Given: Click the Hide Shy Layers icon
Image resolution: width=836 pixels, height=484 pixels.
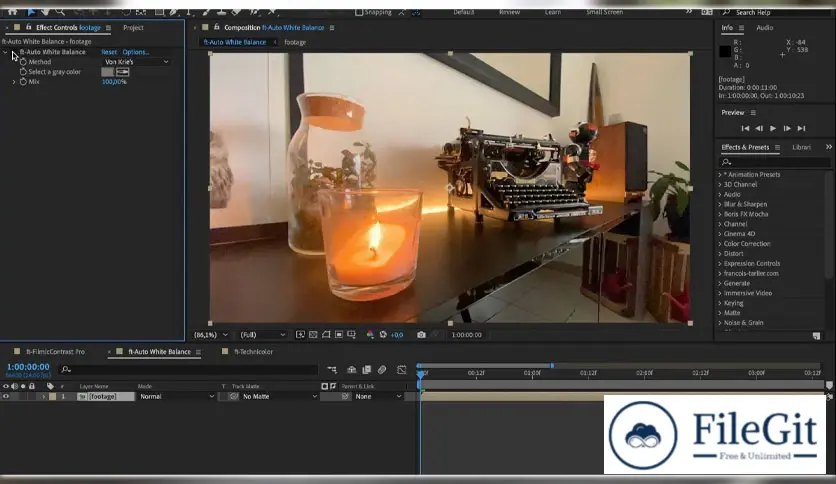Looking at the screenshot, I should 351,369.
